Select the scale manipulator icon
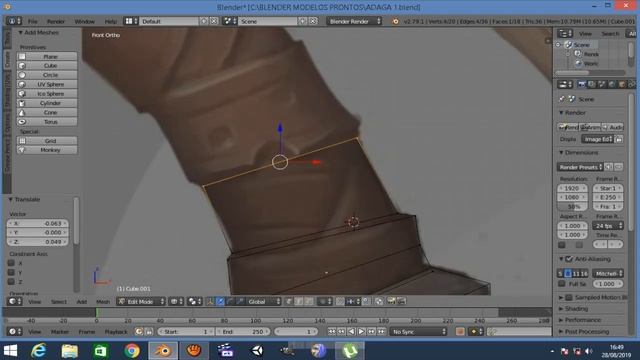The height and width of the screenshot is (360, 640). click(x=240, y=301)
